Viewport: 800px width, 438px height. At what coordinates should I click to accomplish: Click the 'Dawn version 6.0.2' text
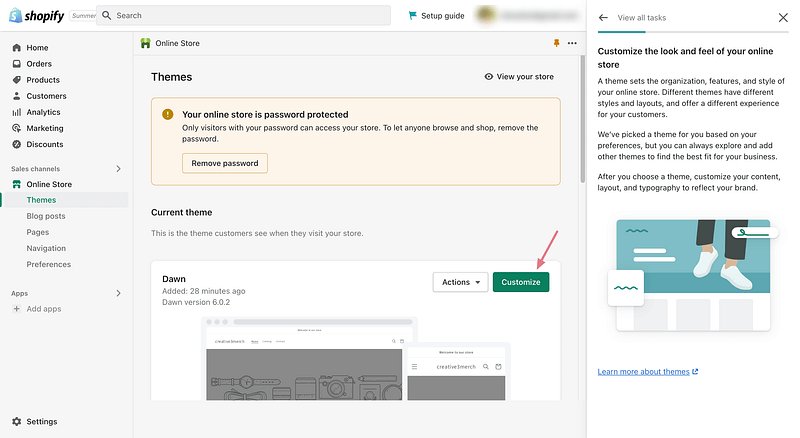[196, 302]
